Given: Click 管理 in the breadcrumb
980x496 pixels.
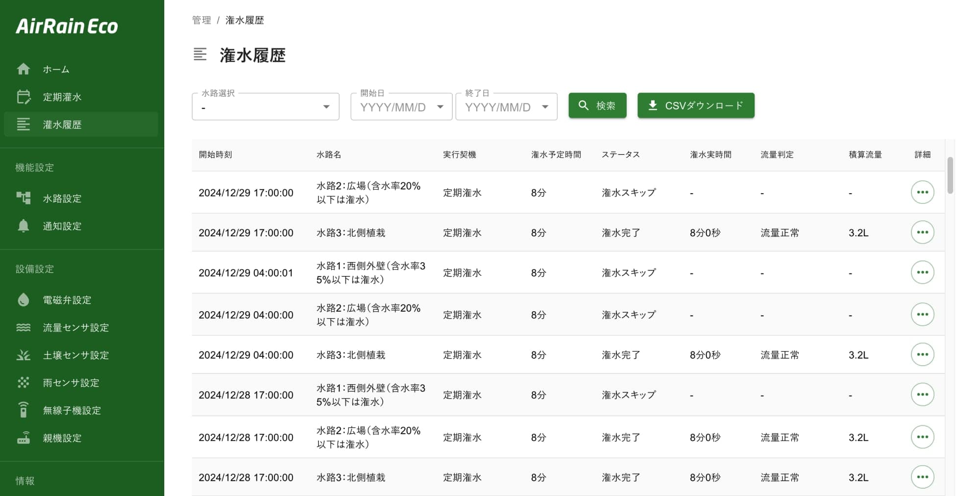Looking at the screenshot, I should pyautogui.click(x=201, y=20).
